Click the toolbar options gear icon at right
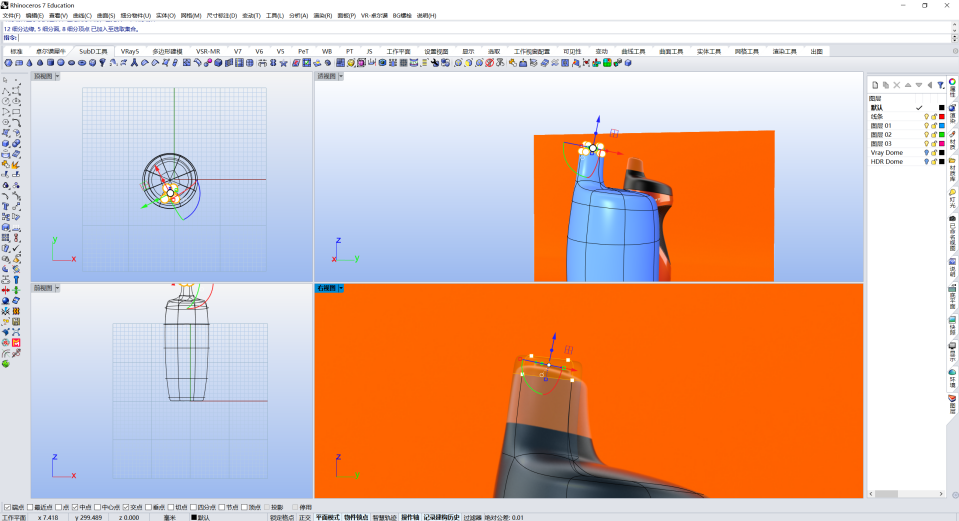 (x=955, y=51)
